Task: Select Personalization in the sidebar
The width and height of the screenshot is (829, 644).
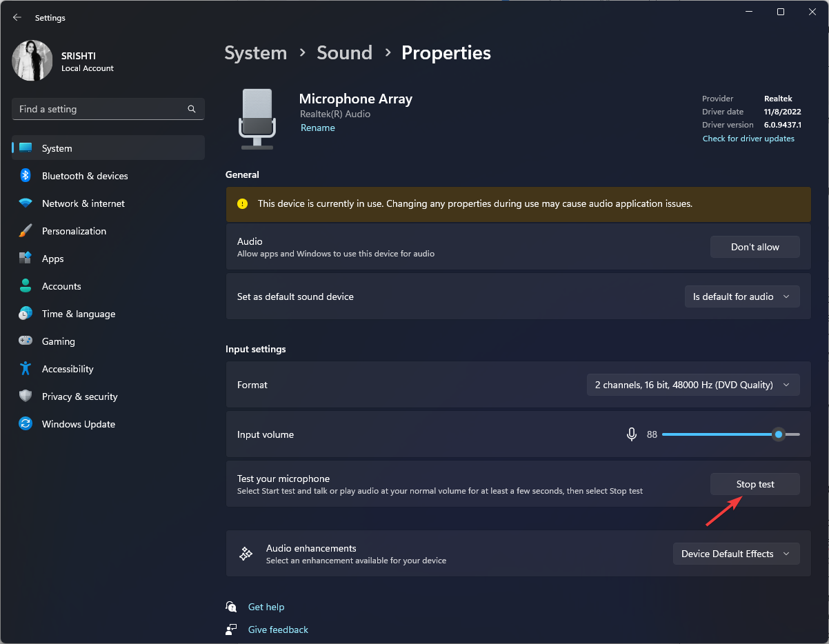Action: 108,231
